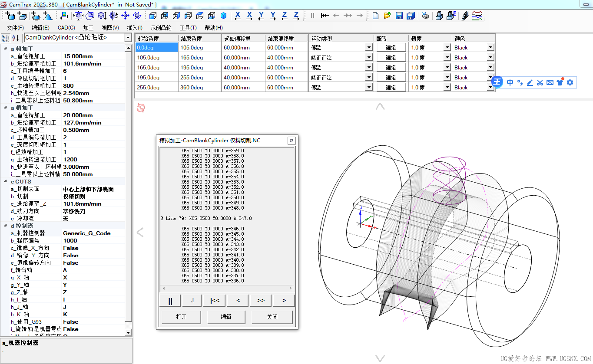
Task: Click the zoom to fit view icon
Action: [78, 16]
